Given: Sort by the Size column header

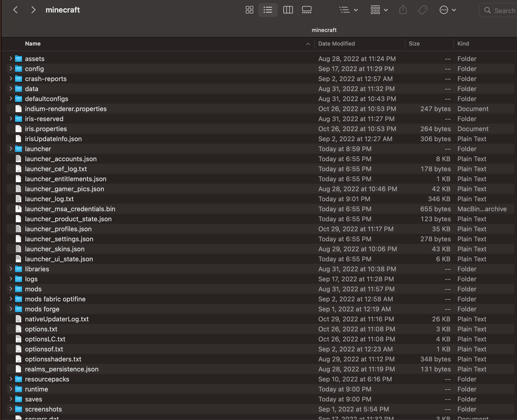Looking at the screenshot, I should [414, 44].
